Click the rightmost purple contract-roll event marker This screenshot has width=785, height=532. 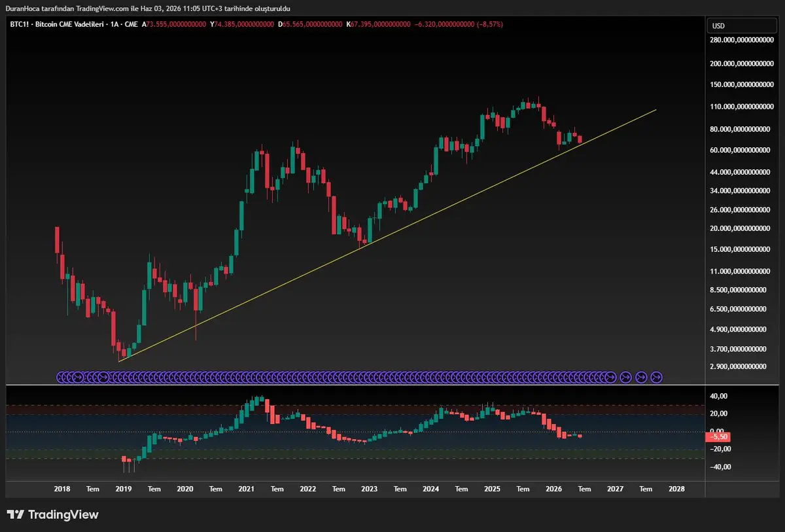click(657, 377)
